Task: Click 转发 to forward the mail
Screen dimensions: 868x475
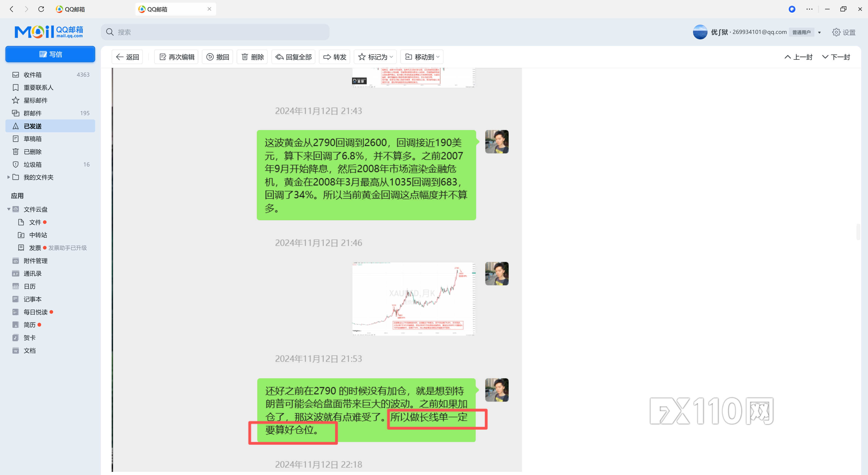Action: 335,57
